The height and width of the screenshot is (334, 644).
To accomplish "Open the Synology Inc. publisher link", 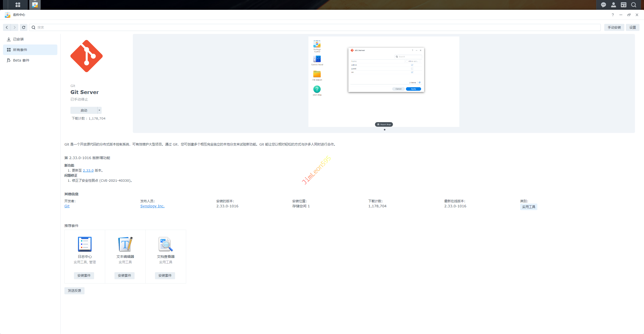I will 152,206.
